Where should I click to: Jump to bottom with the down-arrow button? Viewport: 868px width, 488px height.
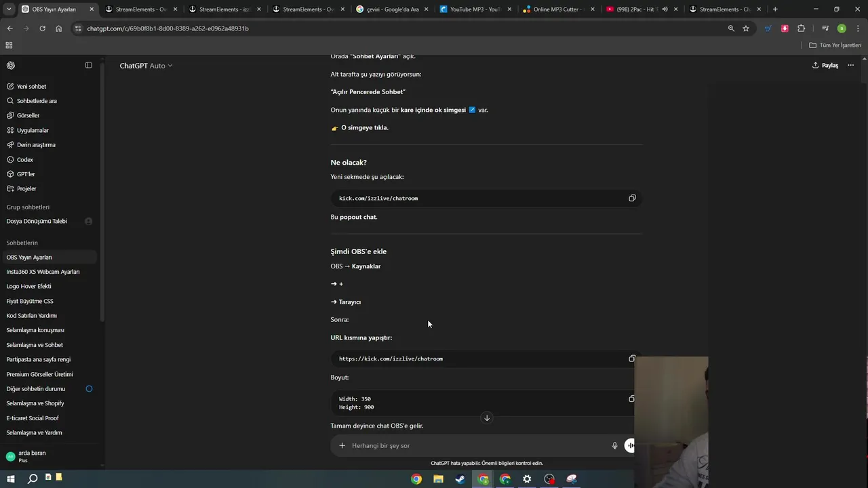click(x=486, y=418)
